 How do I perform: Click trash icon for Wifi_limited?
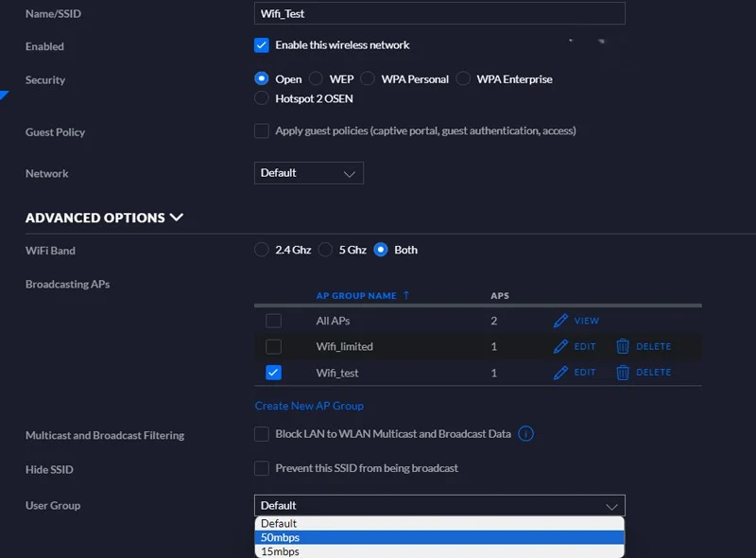click(623, 346)
